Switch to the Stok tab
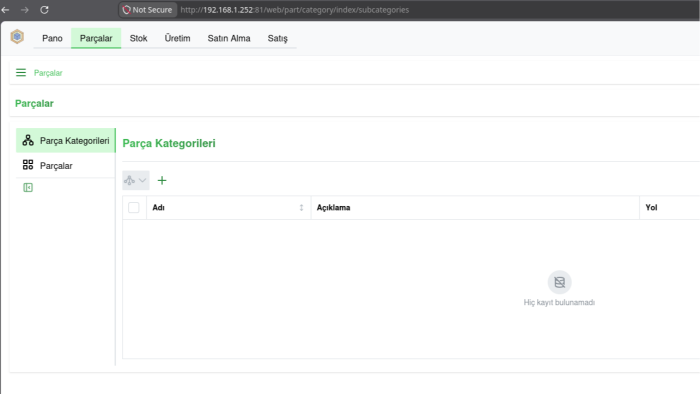The height and width of the screenshot is (394, 700). click(138, 38)
